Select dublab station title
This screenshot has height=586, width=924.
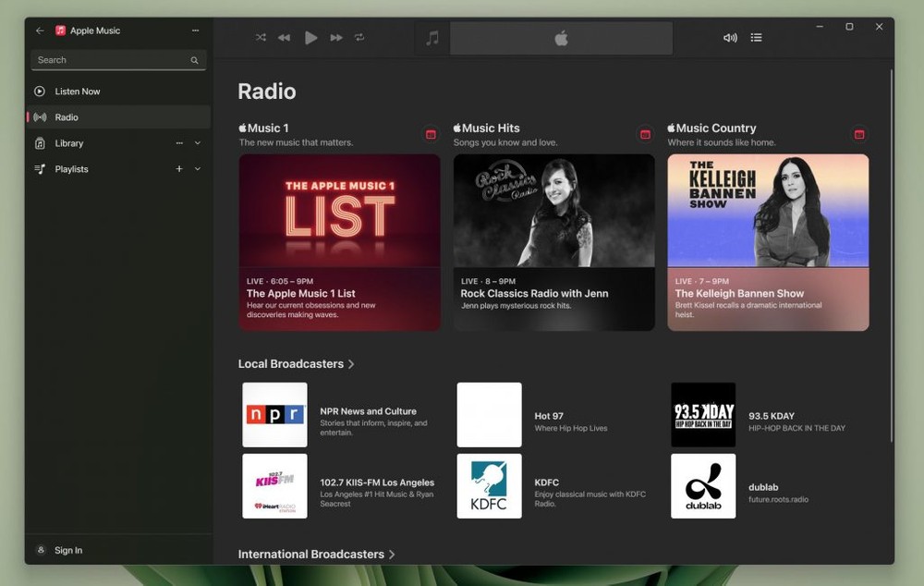point(763,487)
